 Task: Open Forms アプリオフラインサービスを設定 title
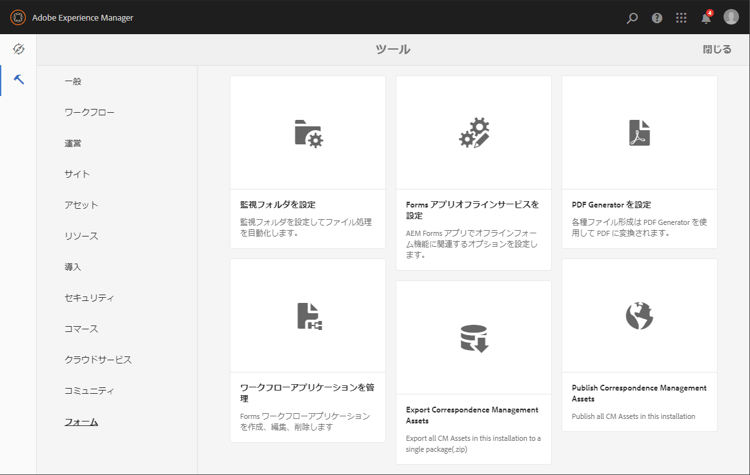tap(473, 210)
